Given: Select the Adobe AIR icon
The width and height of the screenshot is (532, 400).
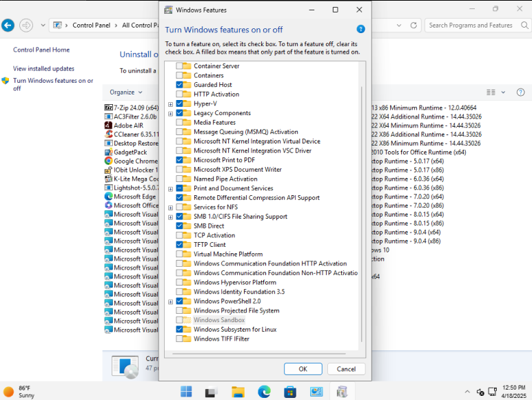Looking at the screenshot, I should click(109, 126).
